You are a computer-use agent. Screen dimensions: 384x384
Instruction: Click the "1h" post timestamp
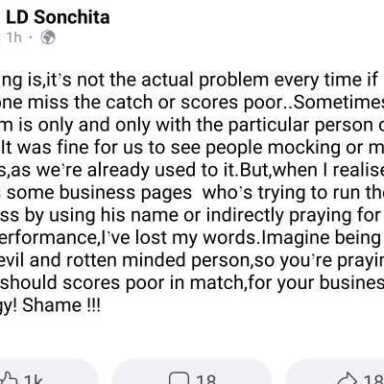15,37
